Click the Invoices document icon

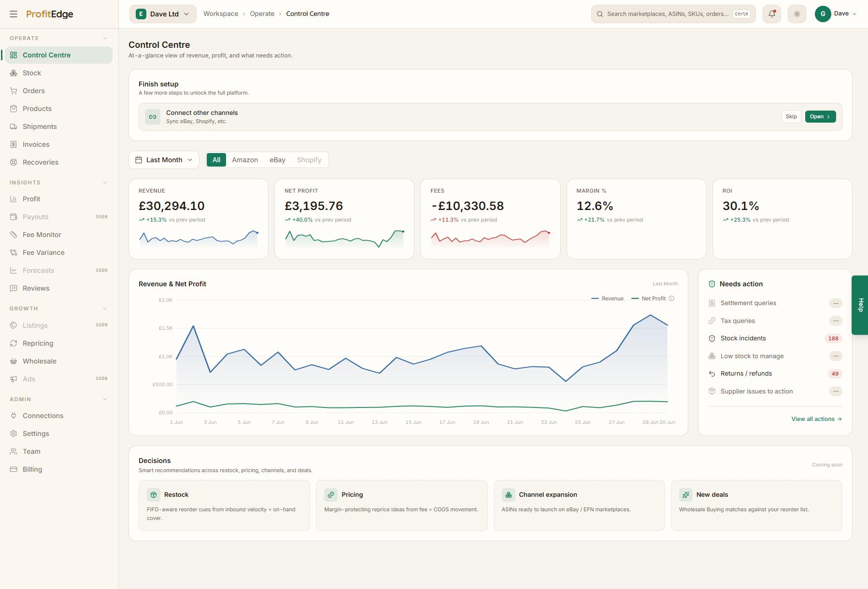[x=14, y=144]
